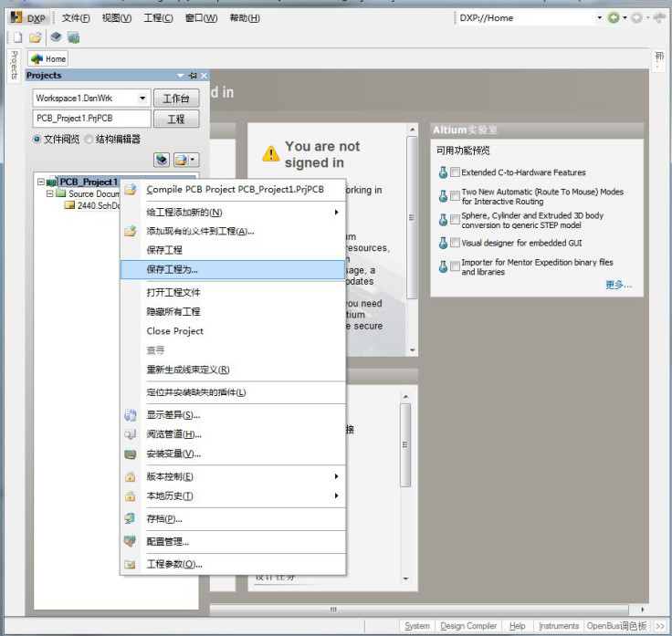Select the 结构编辑器 radio button
The image size is (672, 636).
coord(89,140)
